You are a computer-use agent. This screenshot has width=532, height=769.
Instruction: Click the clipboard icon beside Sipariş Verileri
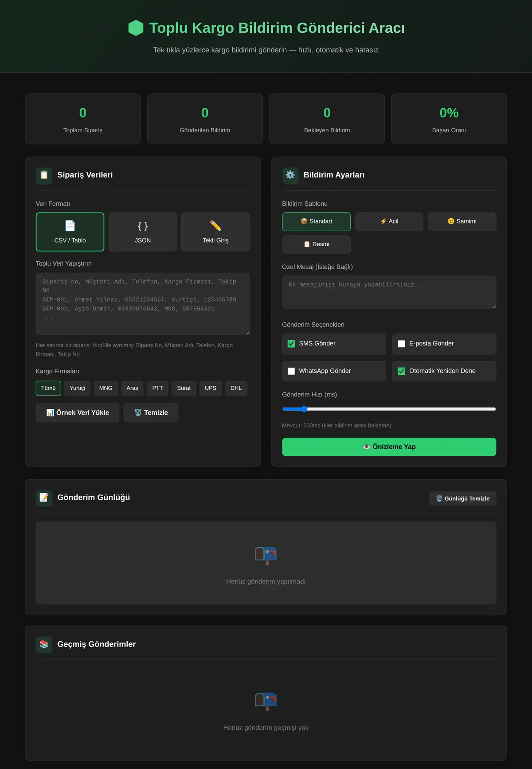(x=44, y=175)
